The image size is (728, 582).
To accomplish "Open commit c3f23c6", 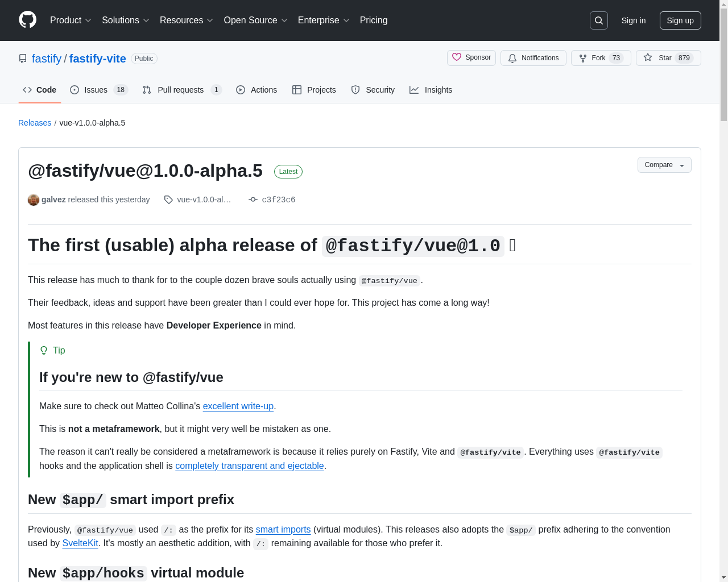I will pyautogui.click(x=279, y=199).
